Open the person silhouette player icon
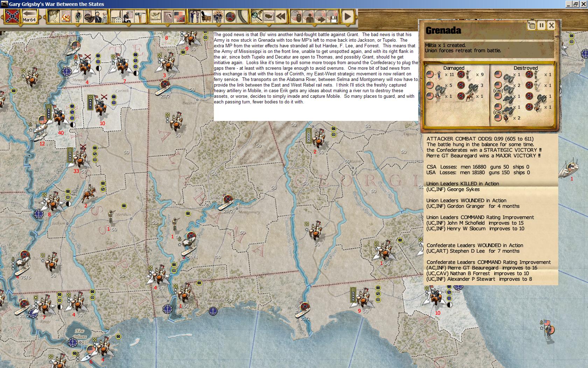588x368 pixels. point(308,16)
